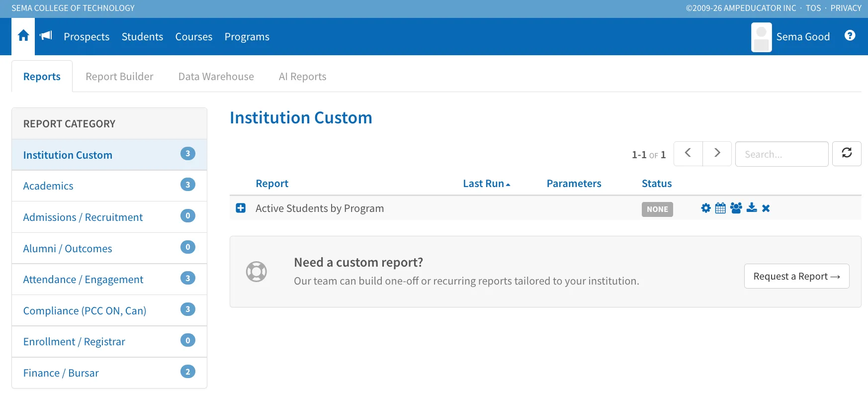
Task: Open Sema Good user menu
Action: pyautogui.click(x=803, y=37)
